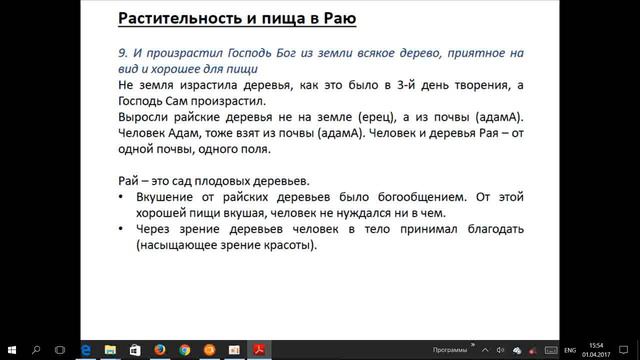The image size is (640, 360).
Task: Open the volume speaker control
Action: pos(500,350)
